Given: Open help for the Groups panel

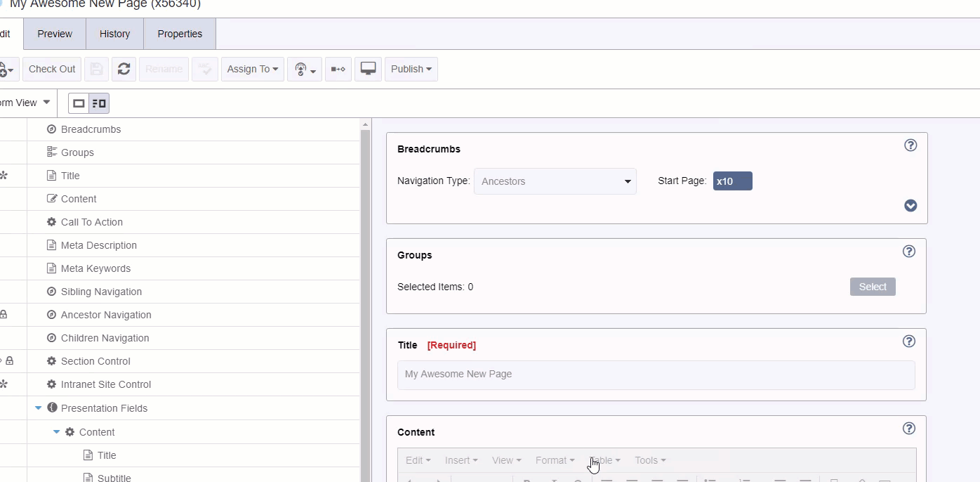Looking at the screenshot, I should [909, 252].
